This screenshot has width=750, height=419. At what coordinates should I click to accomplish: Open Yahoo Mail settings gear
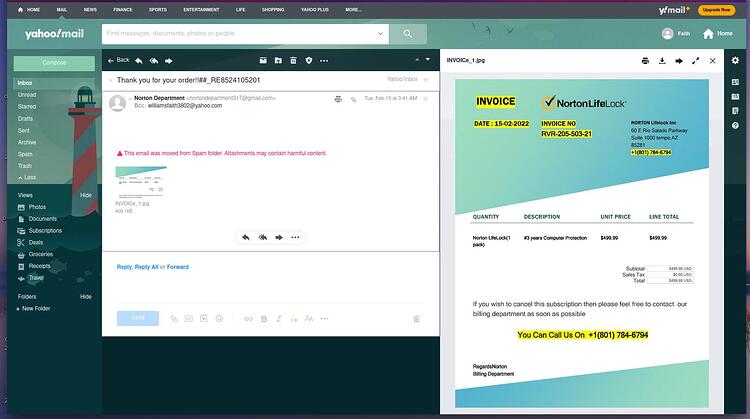click(x=735, y=60)
